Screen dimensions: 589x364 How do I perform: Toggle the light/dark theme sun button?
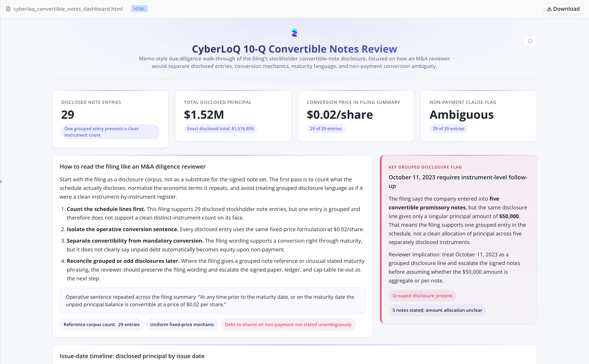coord(530,41)
